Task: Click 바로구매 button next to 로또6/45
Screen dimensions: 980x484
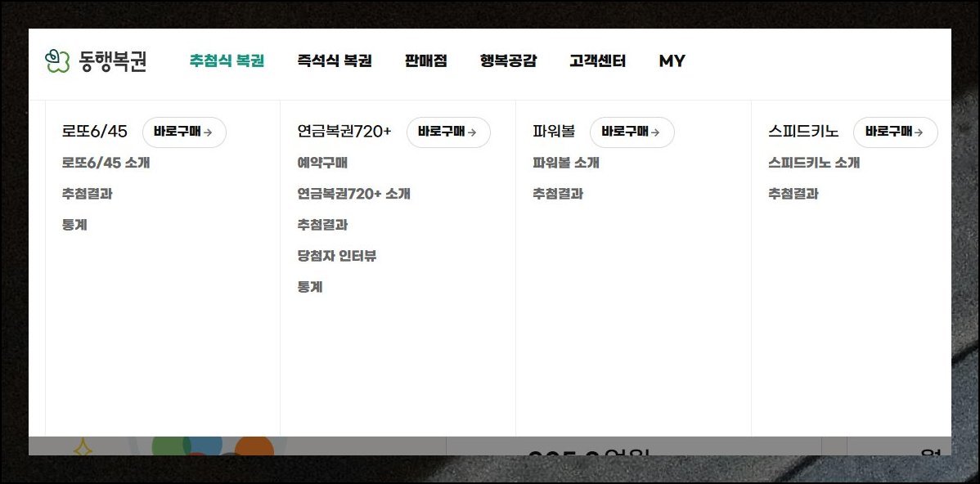Action: 184,132
